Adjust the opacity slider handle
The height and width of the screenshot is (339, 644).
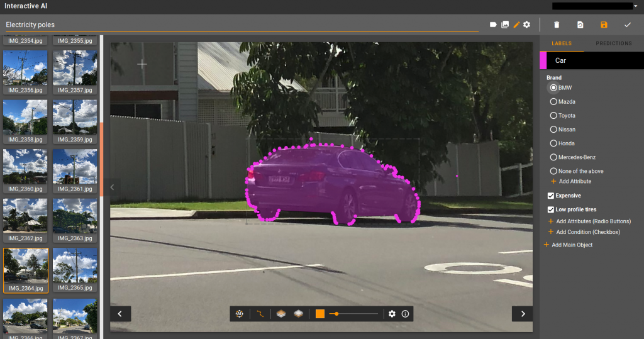[336, 314]
